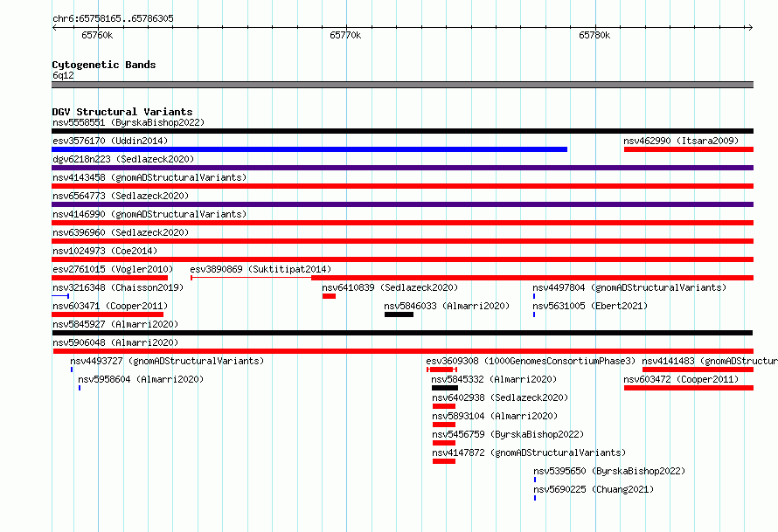
Task: Select the blue esv3576170 variant bar
Action: coord(309,149)
